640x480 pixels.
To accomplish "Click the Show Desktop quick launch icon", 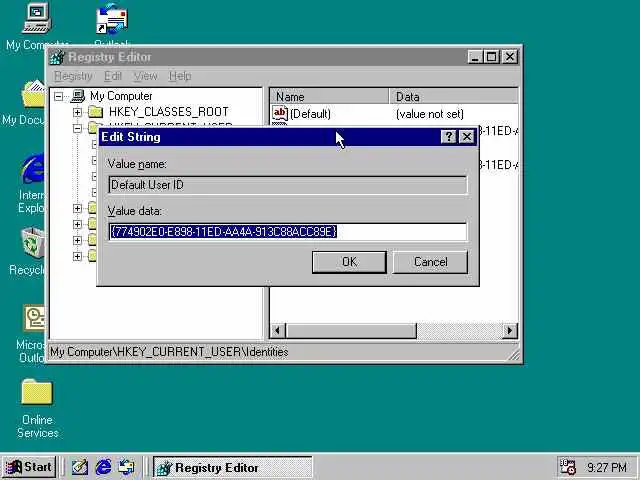I will tap(80, 467).
